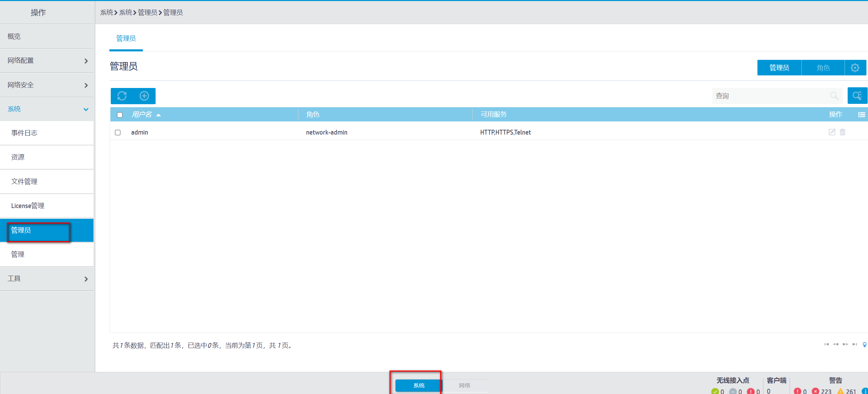The image size is (868, 394).
Task: Open advanced search icon beside query box
Action: pos(857,96)
